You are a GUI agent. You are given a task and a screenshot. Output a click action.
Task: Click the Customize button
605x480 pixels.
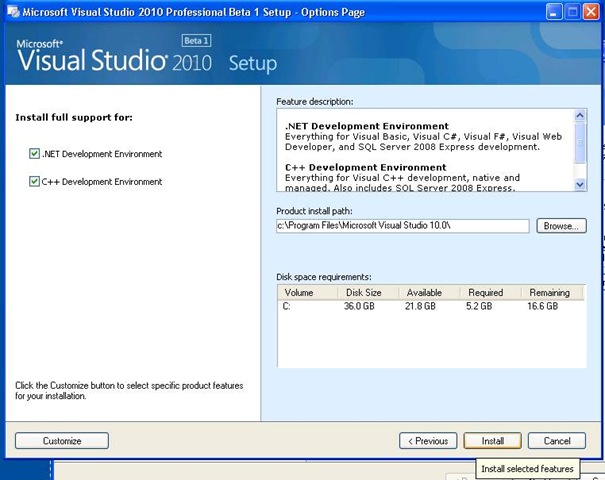click(62, 441)
